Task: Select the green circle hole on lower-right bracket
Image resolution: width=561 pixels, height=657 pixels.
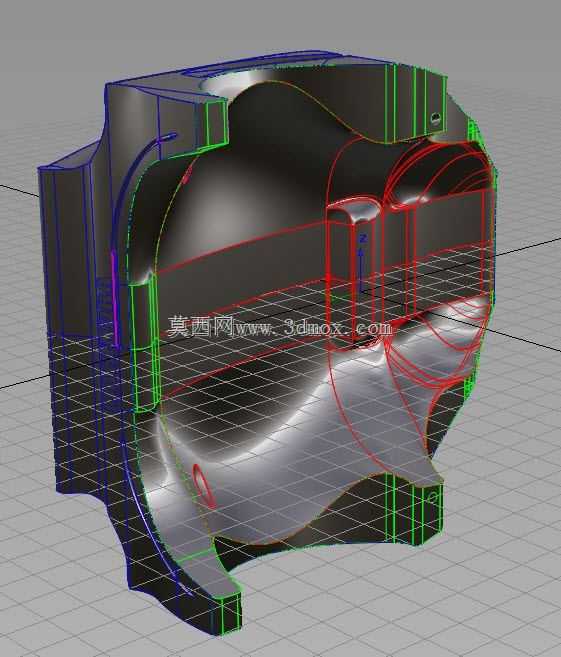Action: 433,498
